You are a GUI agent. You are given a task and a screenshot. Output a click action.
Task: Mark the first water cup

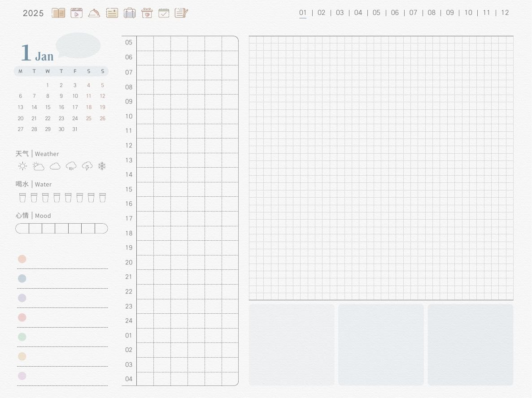click(22, 198)
